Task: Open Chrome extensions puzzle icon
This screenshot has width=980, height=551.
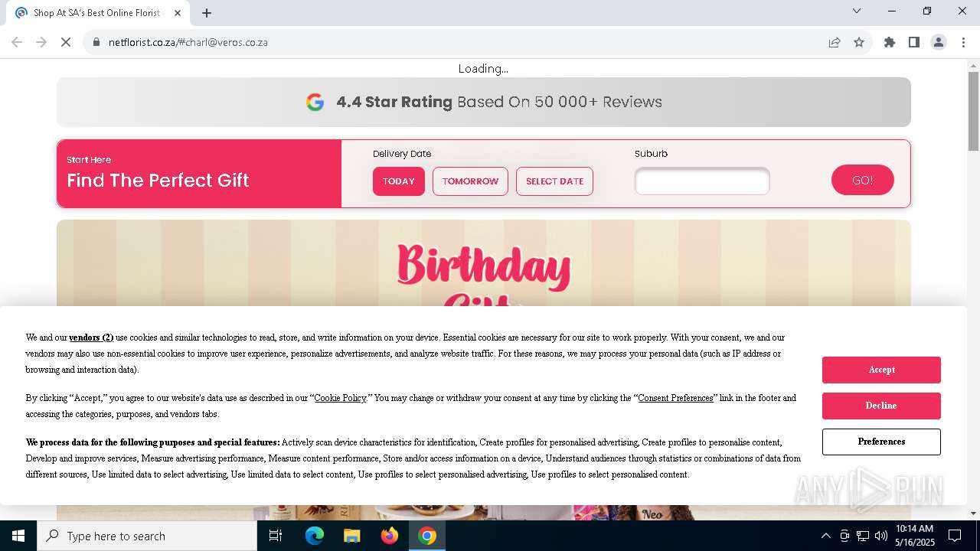Action: (x=890, y=42)
